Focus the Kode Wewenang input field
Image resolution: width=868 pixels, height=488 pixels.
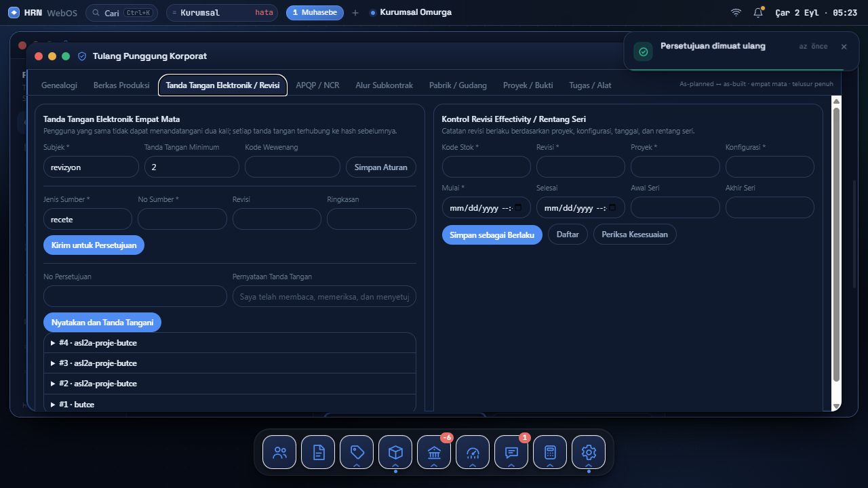[x=292, y=167]
